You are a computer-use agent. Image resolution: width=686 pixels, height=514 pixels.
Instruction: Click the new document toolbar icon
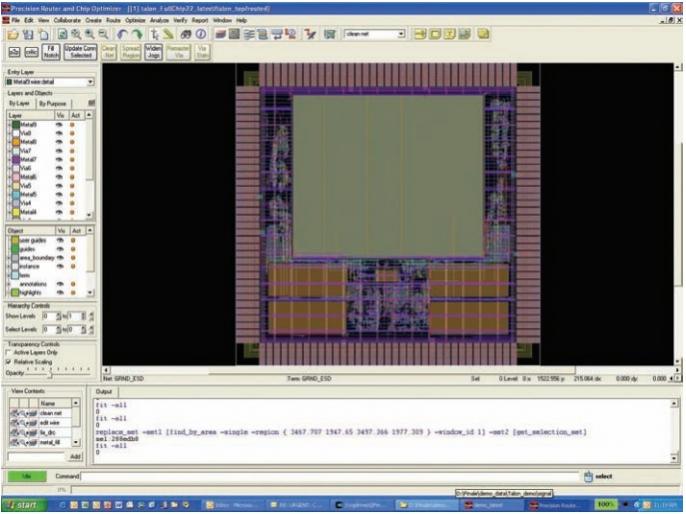click(44, 35)
